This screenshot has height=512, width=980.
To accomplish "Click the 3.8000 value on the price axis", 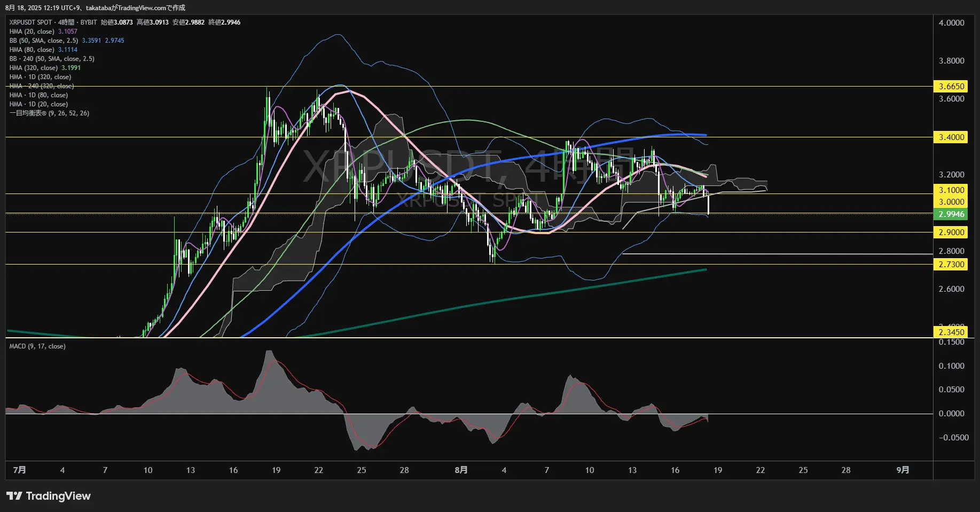I will click(952, 60).
